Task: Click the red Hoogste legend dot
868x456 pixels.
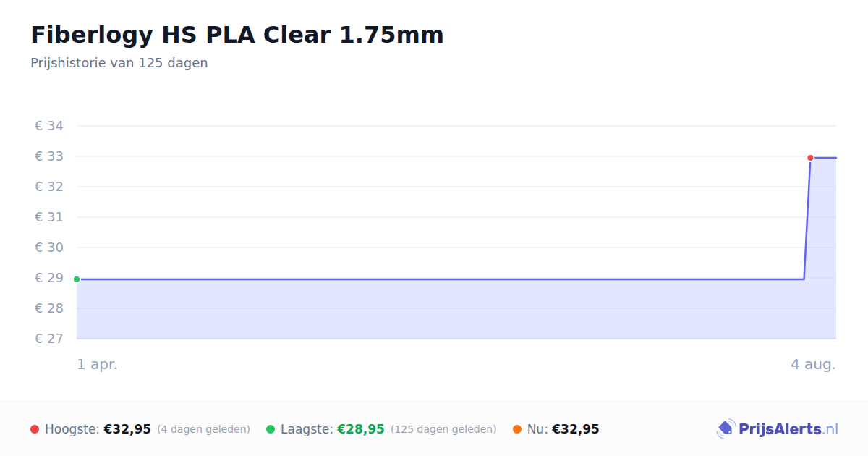Action: [x=35, y=429]
